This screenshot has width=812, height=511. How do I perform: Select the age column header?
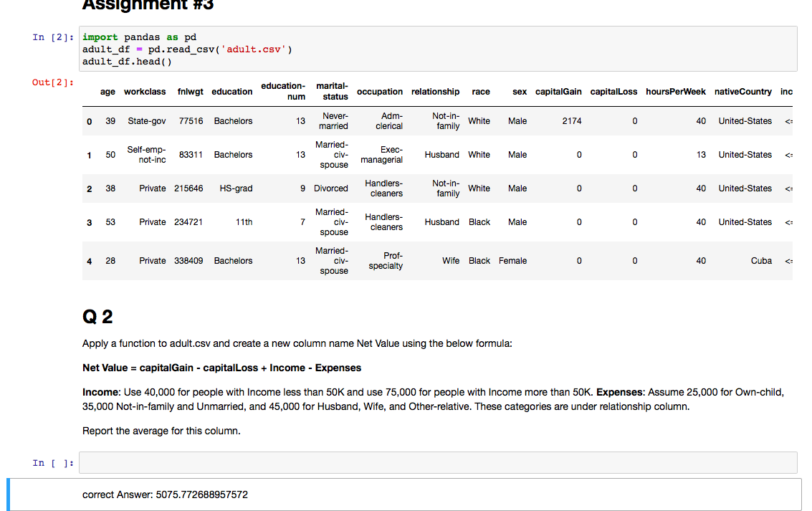tap(108, 92)
